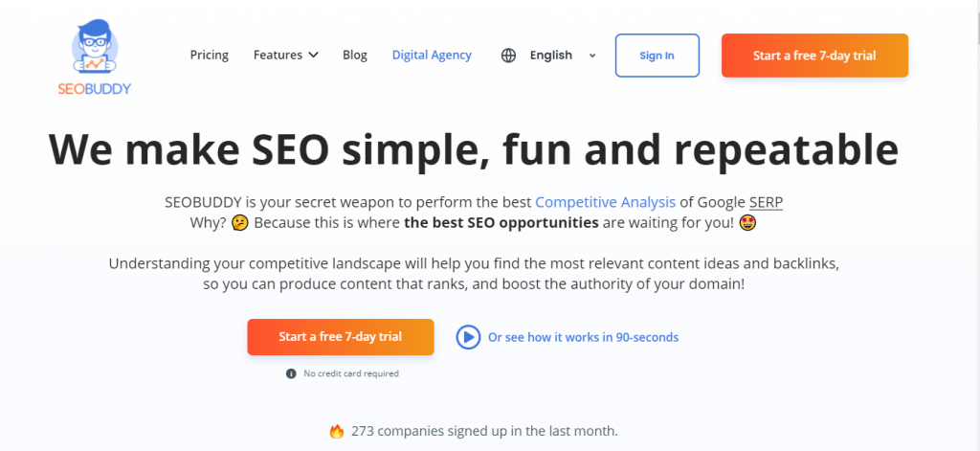Open the English language dropdown arrow
Viewport: 980px width, 451px height.
pyautogui.click(x=592, y=56)
